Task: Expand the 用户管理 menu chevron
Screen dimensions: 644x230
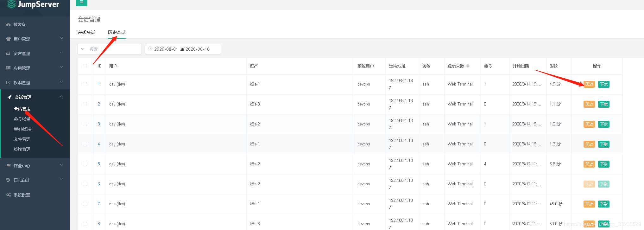Action: (61, 38)
